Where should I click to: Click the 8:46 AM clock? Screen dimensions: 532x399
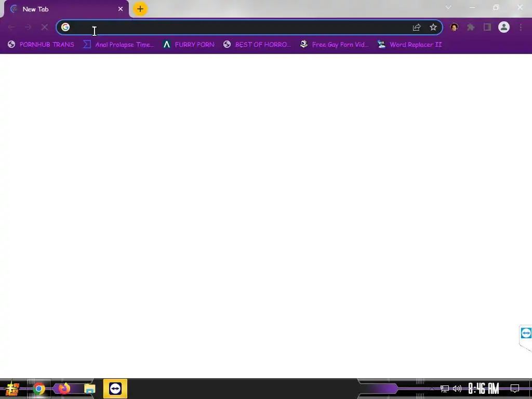(484, 389)
